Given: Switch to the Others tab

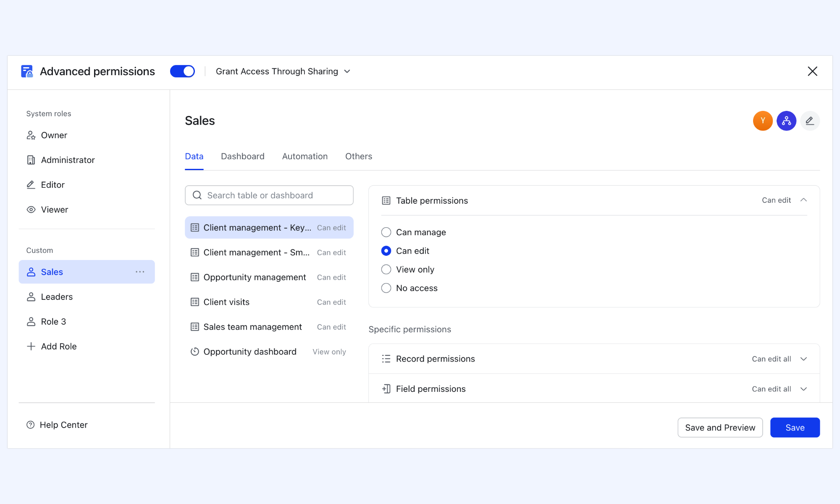Looking at the screenshot, I should (x=359, y=156).
